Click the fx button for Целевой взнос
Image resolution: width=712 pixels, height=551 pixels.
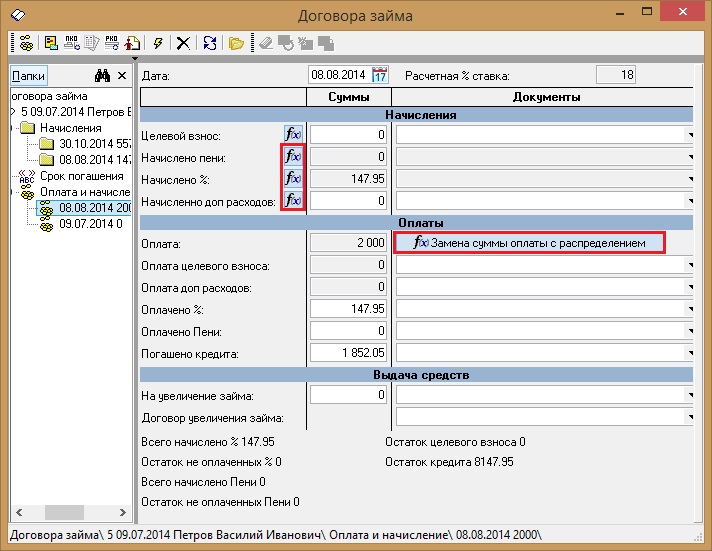tap(293, 134)
